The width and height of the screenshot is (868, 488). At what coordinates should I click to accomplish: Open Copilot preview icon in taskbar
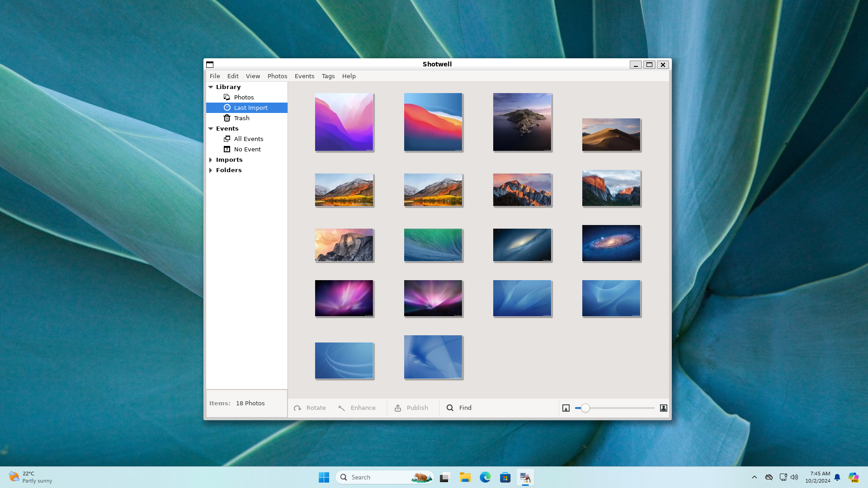coord(854,477)
